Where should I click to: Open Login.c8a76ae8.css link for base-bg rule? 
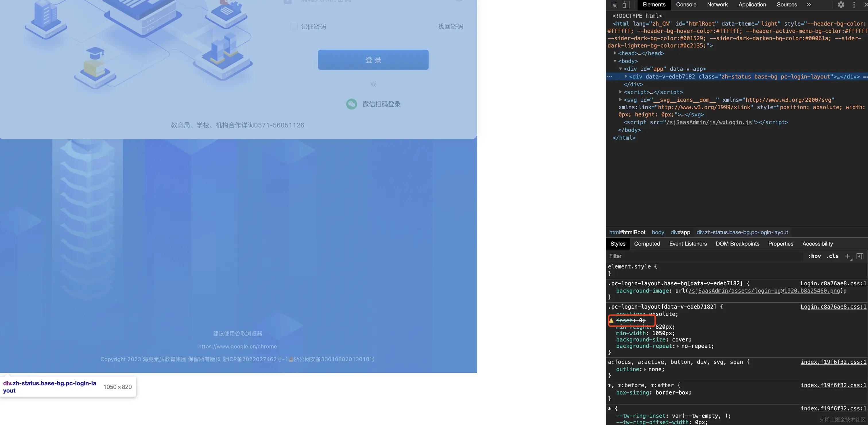[x=833, y=283]
